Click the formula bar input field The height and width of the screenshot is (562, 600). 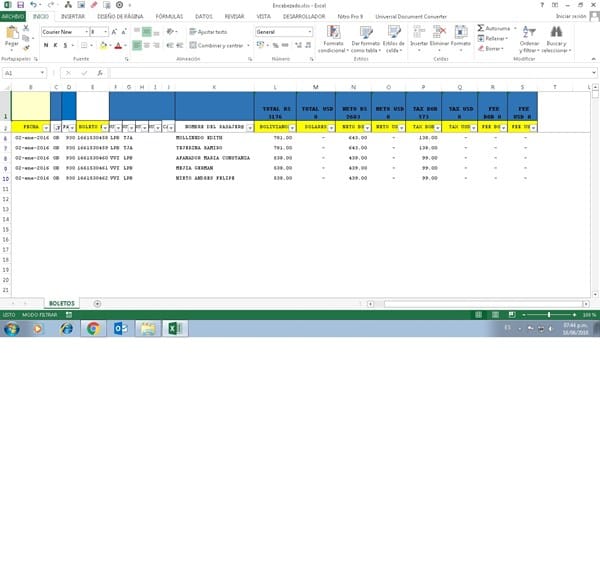(x=351, y=73)
